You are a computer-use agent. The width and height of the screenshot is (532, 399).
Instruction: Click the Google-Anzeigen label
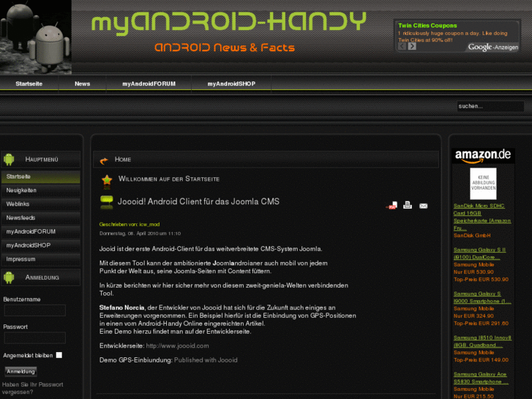click(x=493, y=47)
